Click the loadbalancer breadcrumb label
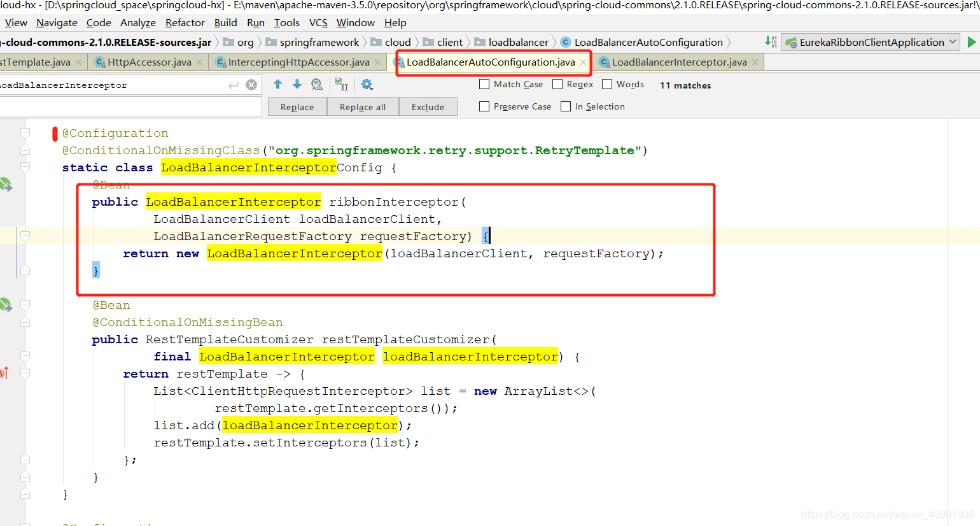The width and height of the screenshot is (980, 526). (x=519, y=42)
